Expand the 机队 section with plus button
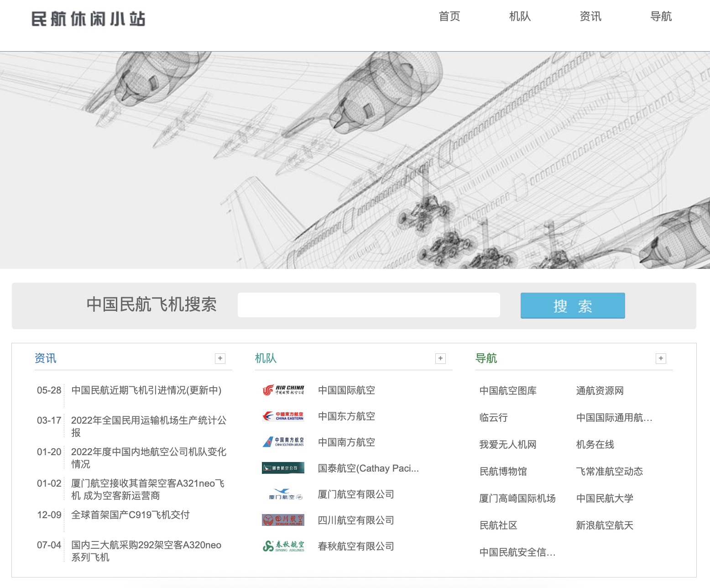Image resolution: width=710 pixels, height=588 pixels. tap(440, 358)
